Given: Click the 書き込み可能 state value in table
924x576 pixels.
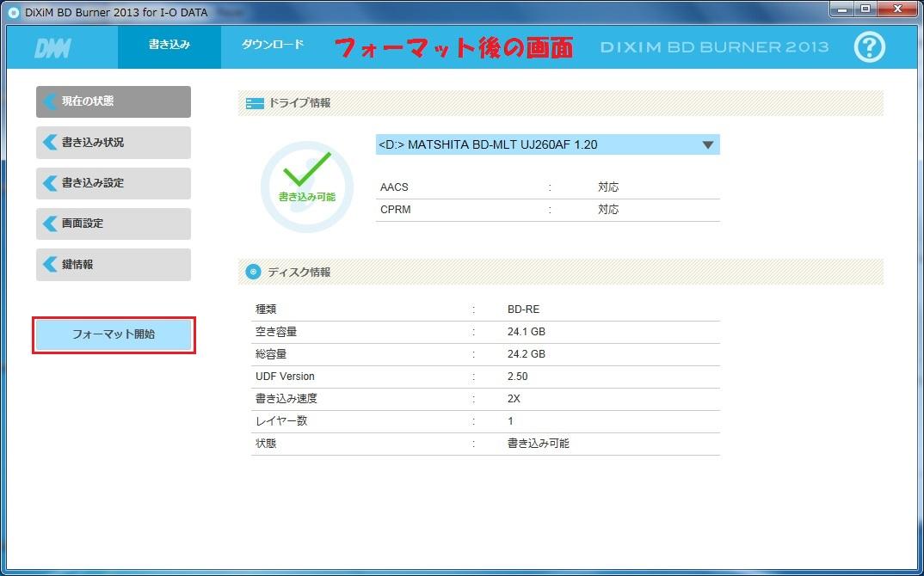Looking at the screenshot, I should tap(538, 444).
